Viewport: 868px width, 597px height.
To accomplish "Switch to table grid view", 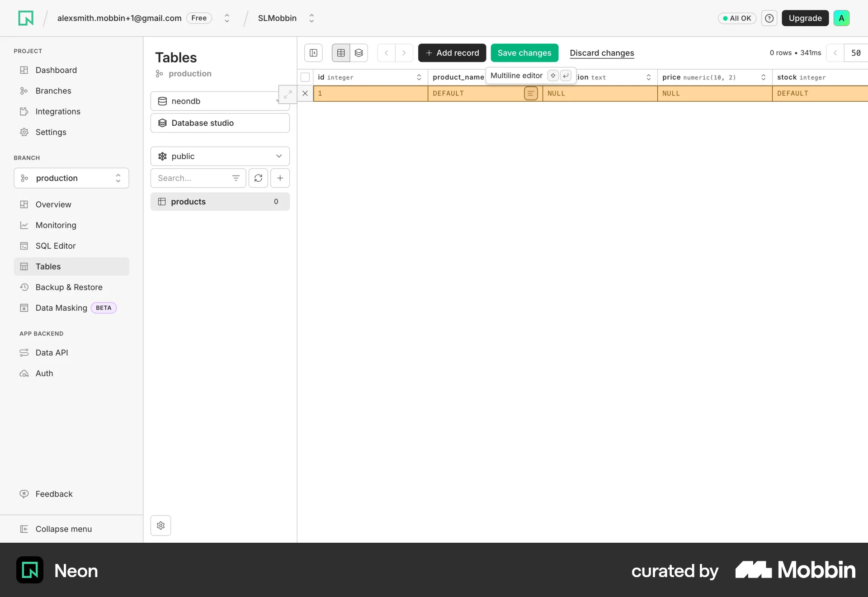I will point(341,53).
